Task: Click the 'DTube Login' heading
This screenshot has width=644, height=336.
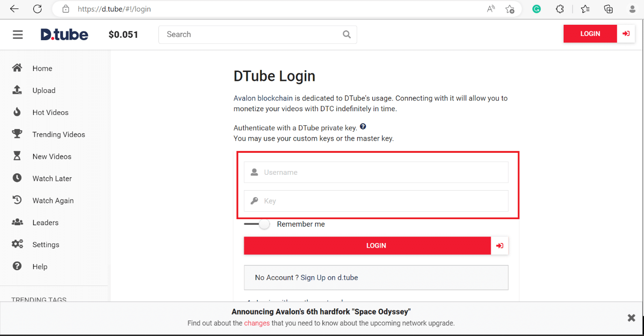Action: [274, 76]
